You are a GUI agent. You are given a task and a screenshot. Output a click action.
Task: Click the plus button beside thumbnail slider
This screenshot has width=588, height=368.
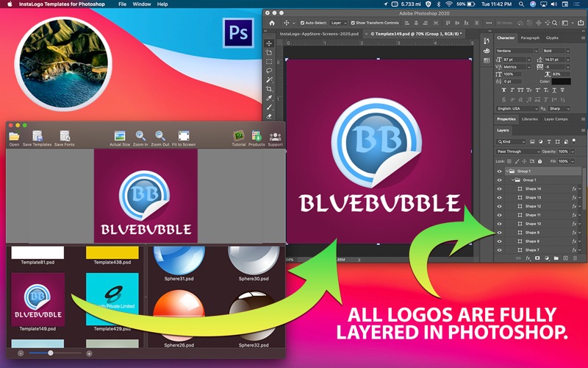[x=89, y=353]
